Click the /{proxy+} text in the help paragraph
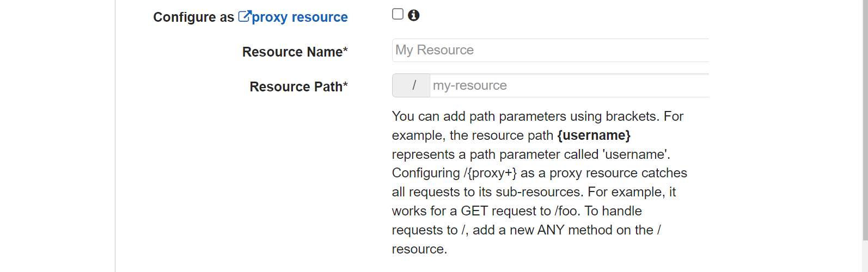This screenshot has height=272, width=868. click(x=490, y=173)
